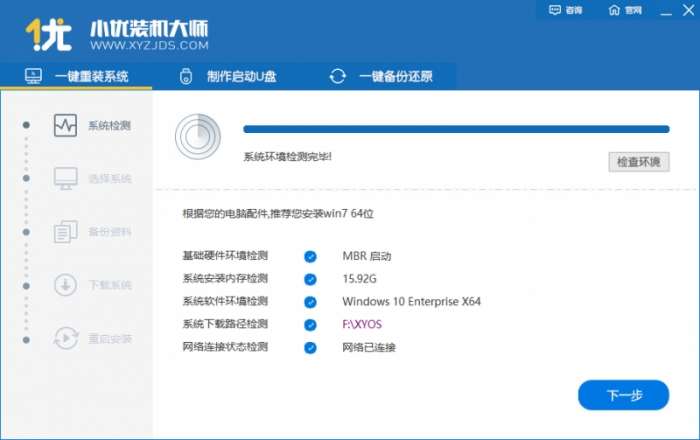
Task: Click the circular radar scan indicator
Action: [x=198, y=137]
